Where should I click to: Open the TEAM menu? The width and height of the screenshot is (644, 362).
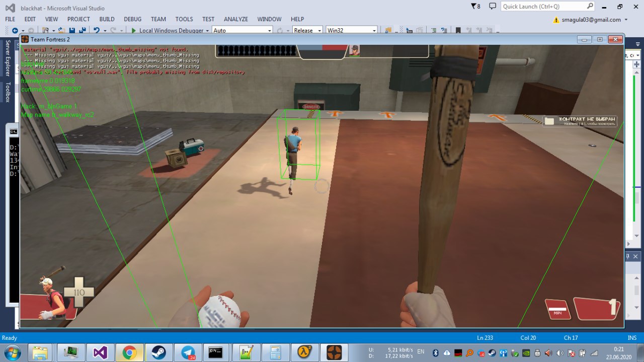[x=158, y=19]
